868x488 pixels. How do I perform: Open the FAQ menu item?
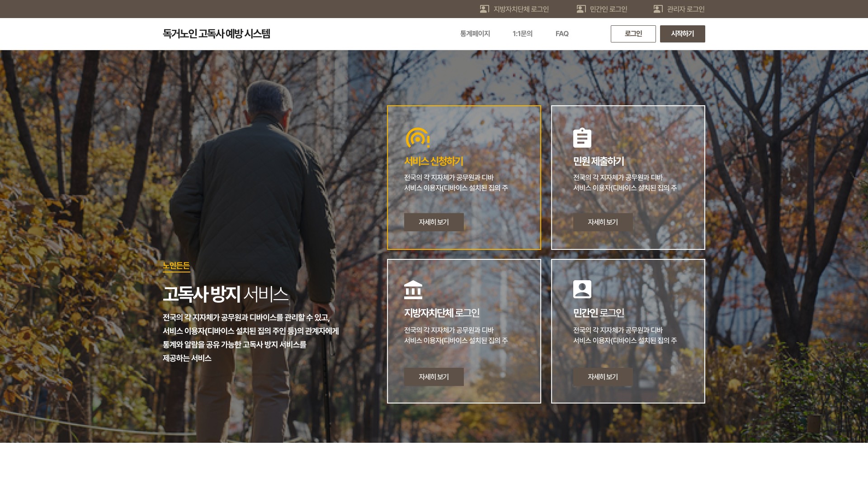click(x=562, y=34)
